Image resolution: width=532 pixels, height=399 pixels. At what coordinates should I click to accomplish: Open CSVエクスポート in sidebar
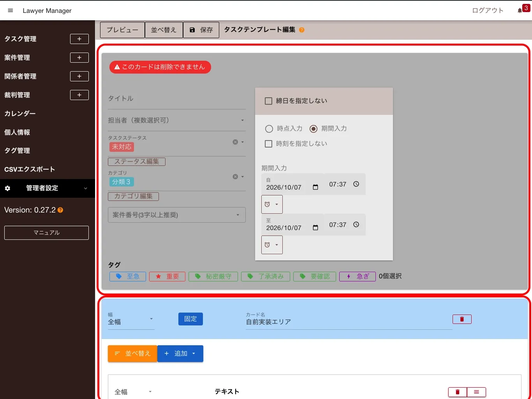(30, 169)
